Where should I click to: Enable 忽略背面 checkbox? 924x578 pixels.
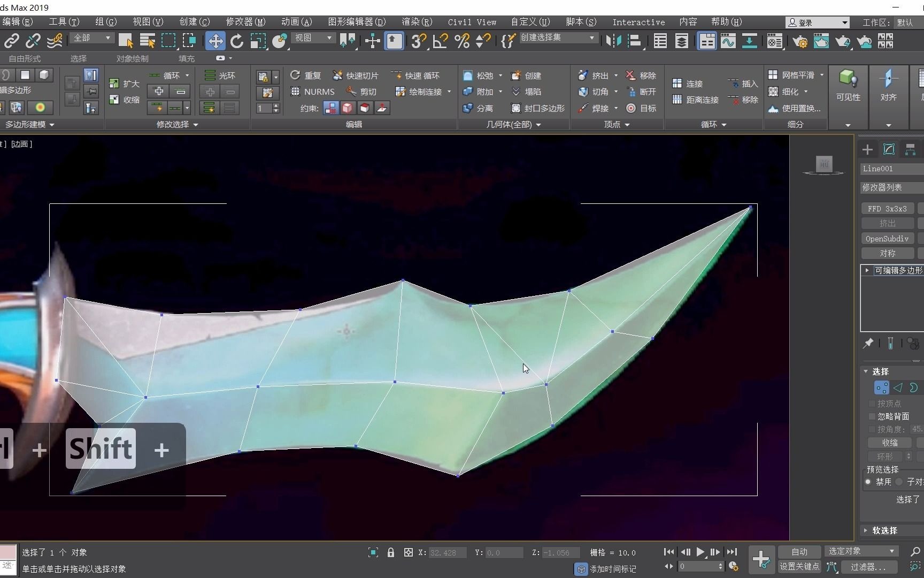pos(872,416)
